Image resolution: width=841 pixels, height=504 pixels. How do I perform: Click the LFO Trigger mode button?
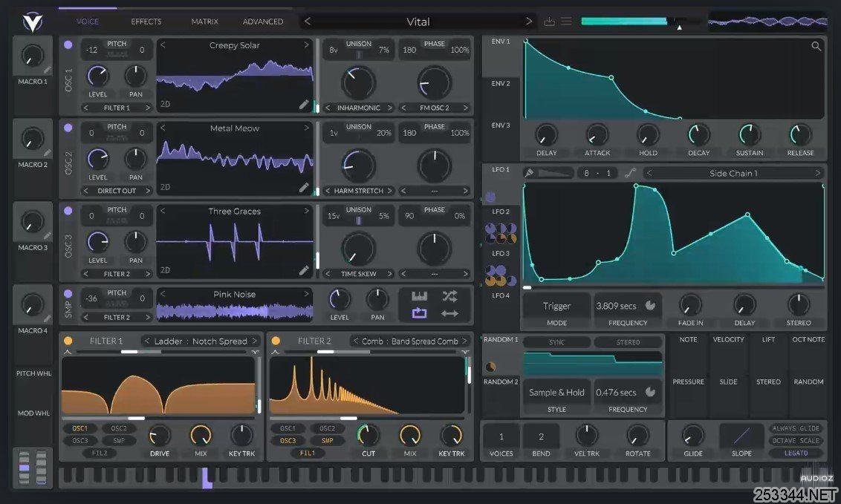(x=556, y=307)
